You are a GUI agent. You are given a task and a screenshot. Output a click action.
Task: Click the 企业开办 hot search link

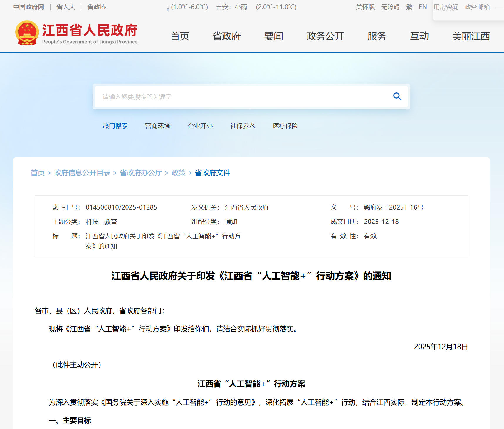click(x=200, y=126)
